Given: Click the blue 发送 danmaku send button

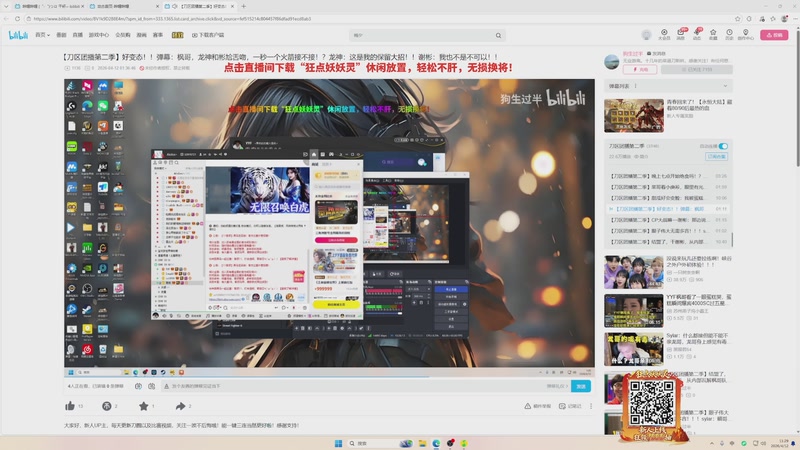Looking at the screenshot, I should (581, 386).
